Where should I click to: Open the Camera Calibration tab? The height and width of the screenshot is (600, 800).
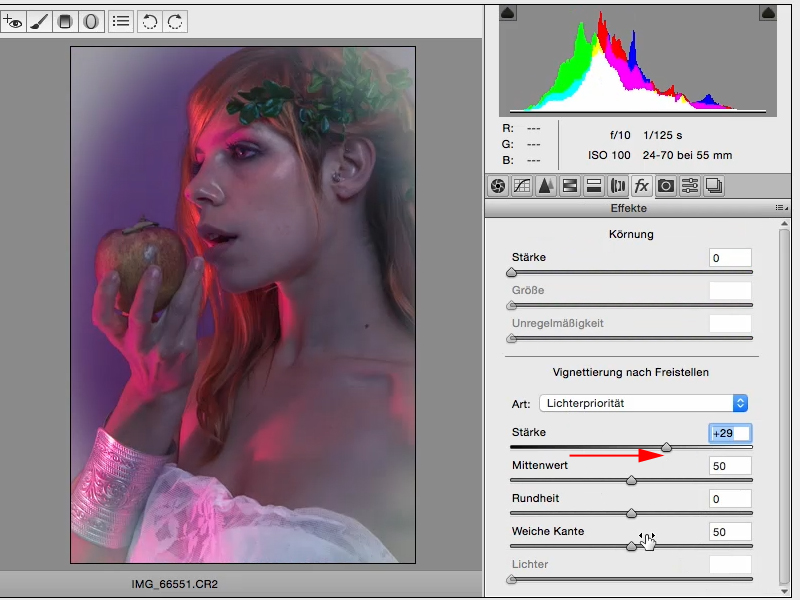(x=666, y=186)
